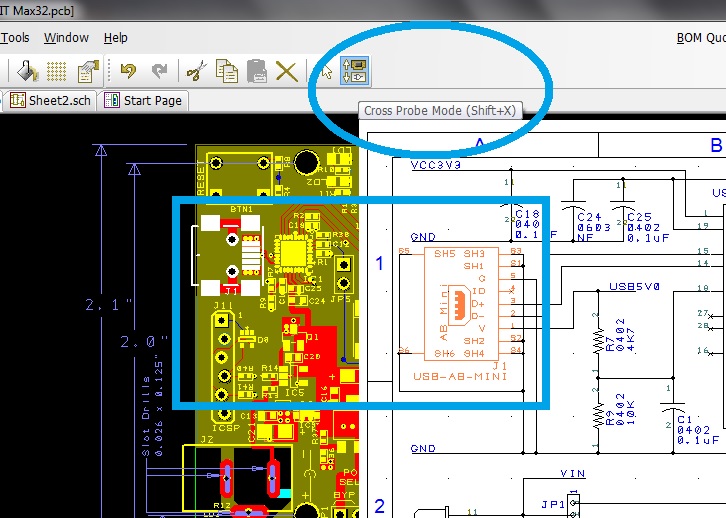Click the JP5 jumper footprint on PCB
This screenshot has height=518, width=726.
pyautogui.click(x=344, y=274)
